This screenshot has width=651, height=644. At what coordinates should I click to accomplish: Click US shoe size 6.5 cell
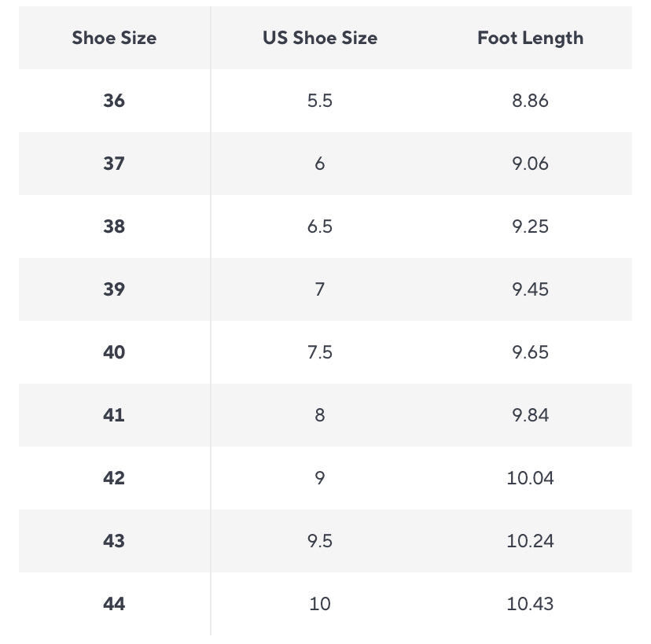[x=320, y=226]
